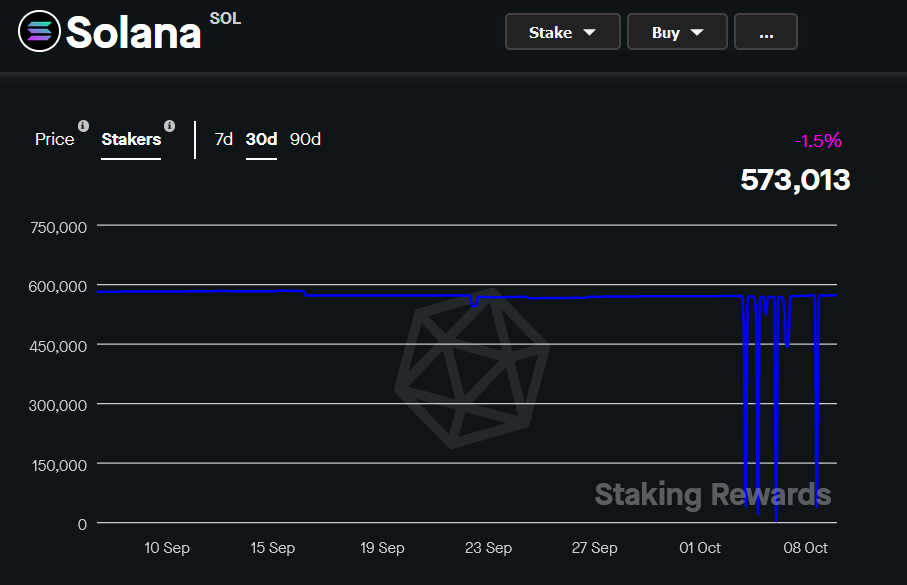Click the polyhedron watermark in chart center
The height and width of the screenshot is (585, 907).
tap(471, 368)
